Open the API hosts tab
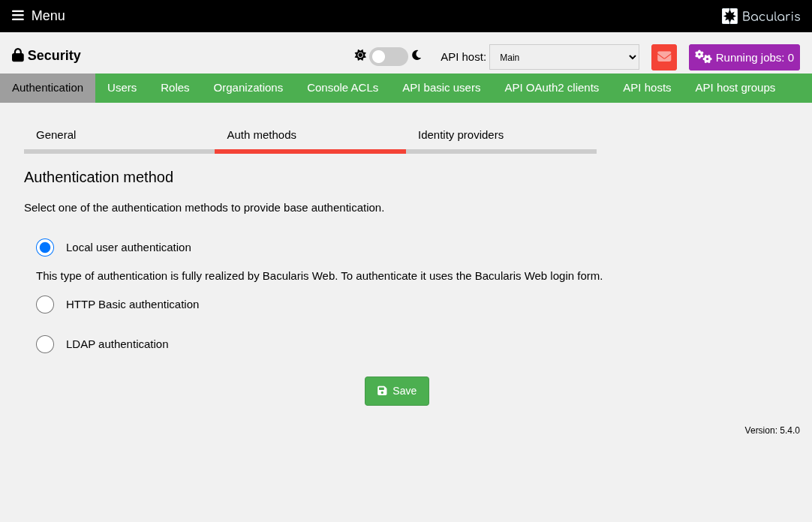The height and width of the screenshot is (522, 812). [647, 88]
